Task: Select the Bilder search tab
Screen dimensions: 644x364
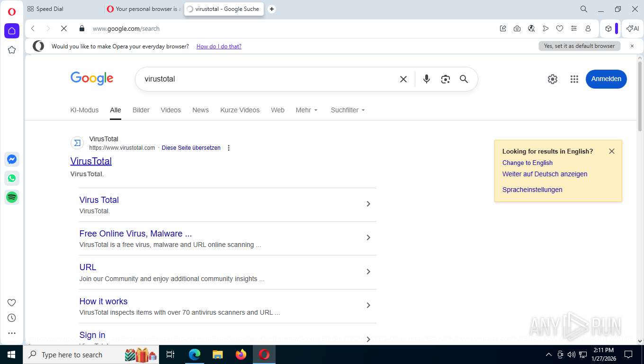Action: tap(141, 110)
